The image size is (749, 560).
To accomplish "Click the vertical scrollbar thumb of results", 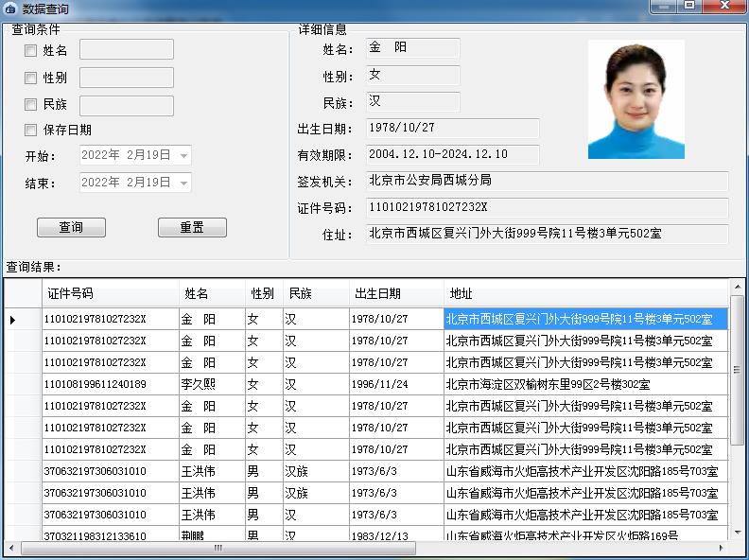I will (x=737, y=369).
